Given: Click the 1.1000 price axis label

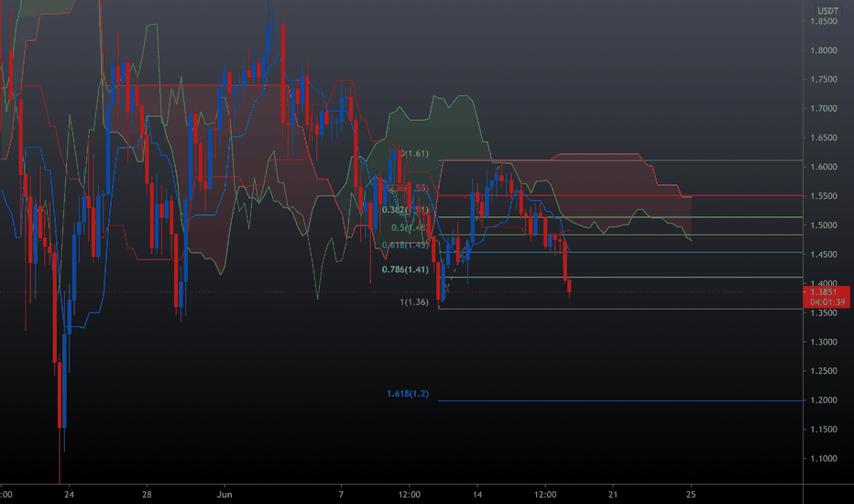Looking at the screenshot, I should point(824,459).
